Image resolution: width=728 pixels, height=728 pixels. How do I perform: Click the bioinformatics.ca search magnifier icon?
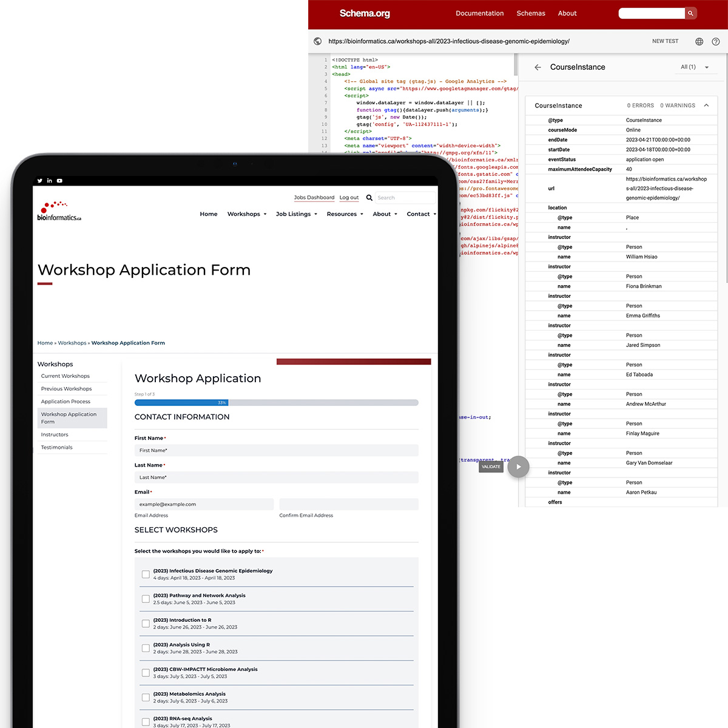(x=369, y=198)
